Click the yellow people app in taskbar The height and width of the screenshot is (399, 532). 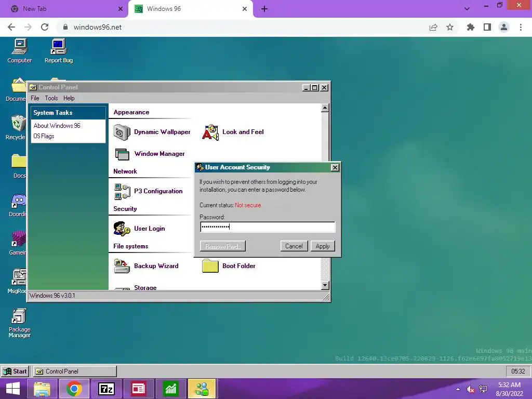click(x=202, y=389)
